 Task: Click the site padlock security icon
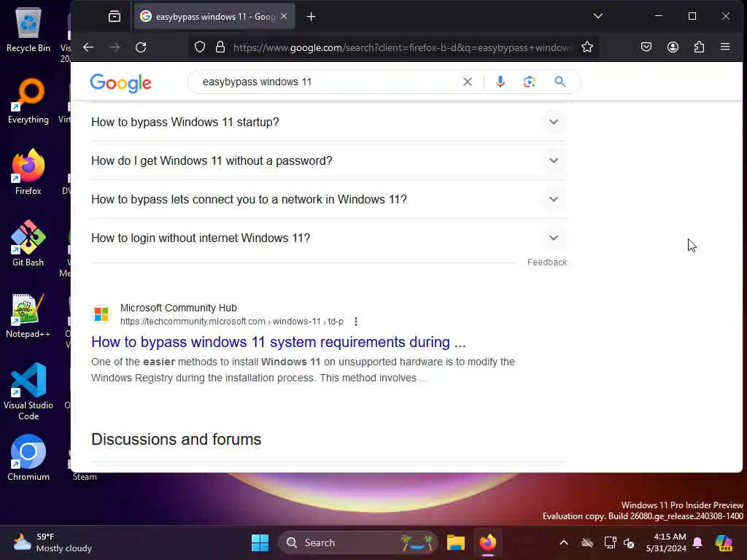point(220,47)
